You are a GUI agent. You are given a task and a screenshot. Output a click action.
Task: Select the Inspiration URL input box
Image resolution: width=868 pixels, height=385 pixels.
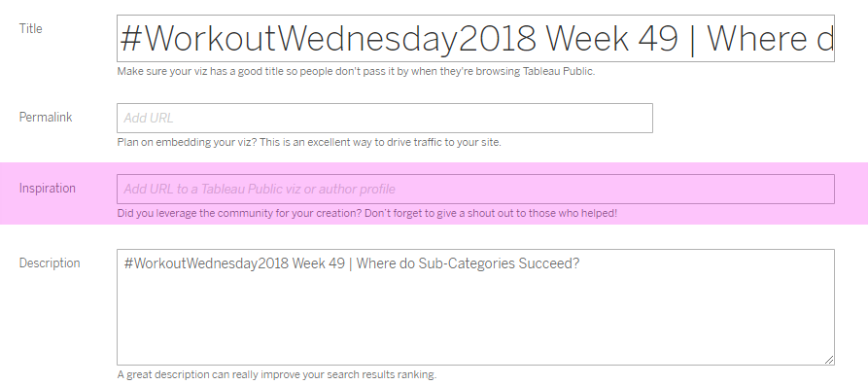475,189
